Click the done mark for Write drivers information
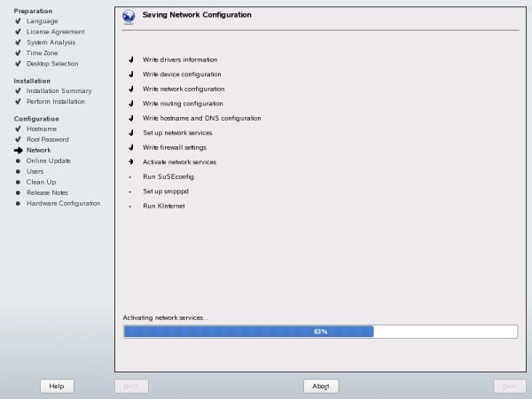The height and width of the screenshot is (399, 532). pos(131,59)
